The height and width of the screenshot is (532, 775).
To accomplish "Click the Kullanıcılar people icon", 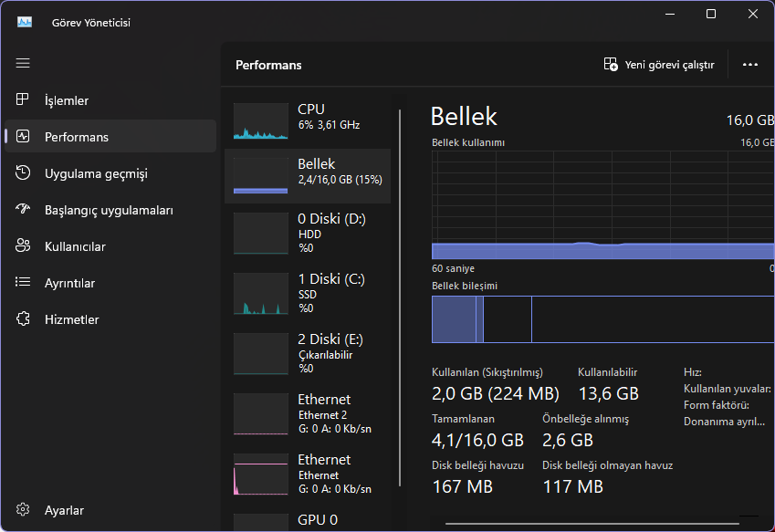I will [x=24, y=246].
